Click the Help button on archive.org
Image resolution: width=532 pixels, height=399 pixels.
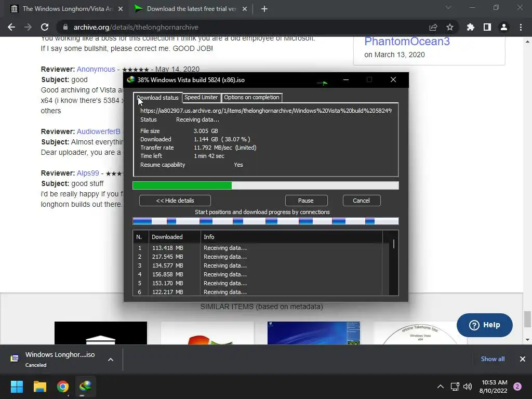tap(485, 325)
